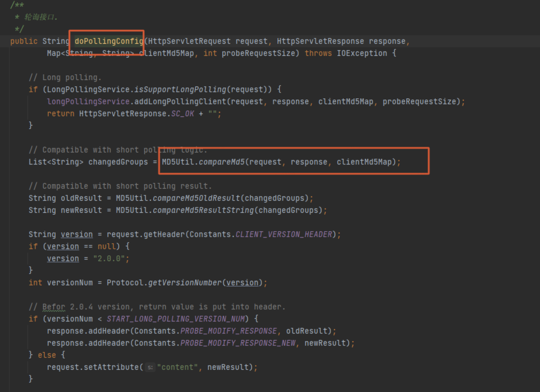Click the SC_OK constant
Viewport: 540px width, 392px height.
click(x=183, y=114)
